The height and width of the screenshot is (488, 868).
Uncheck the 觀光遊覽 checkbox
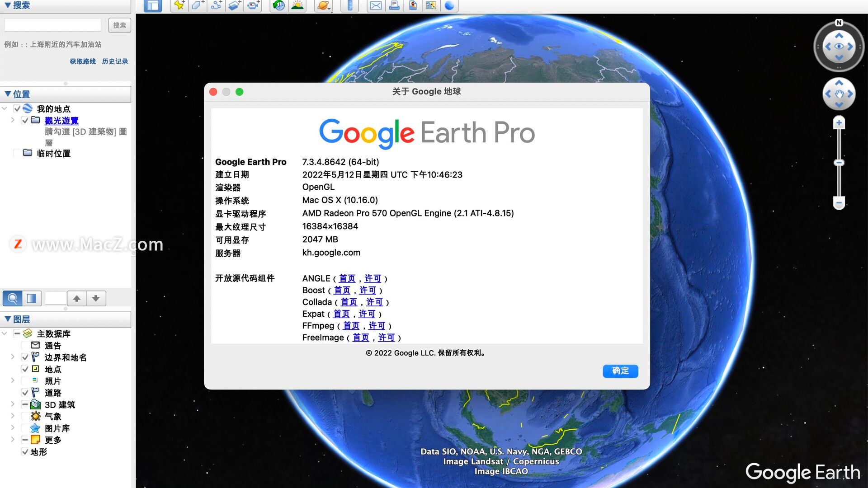click(x=25, y=121)
